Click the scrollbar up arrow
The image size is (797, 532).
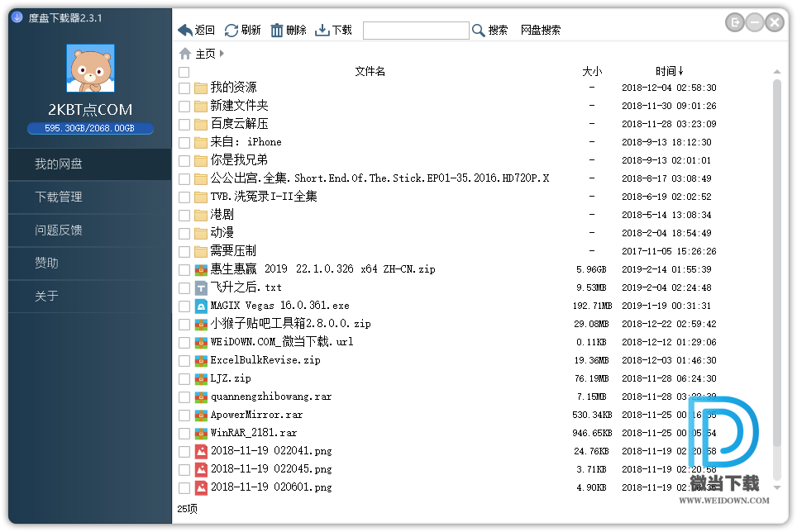click(x=776, y=72)
